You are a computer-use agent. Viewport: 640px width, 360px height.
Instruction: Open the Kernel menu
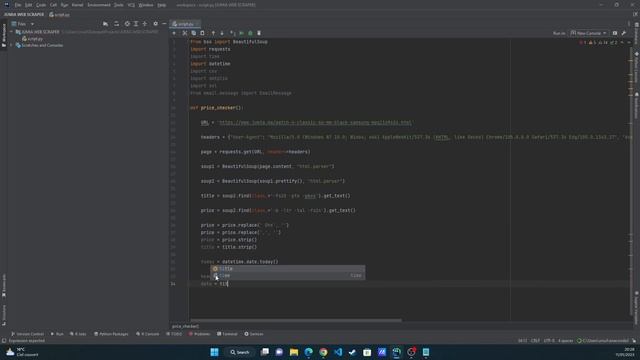(x=78, y=5)
